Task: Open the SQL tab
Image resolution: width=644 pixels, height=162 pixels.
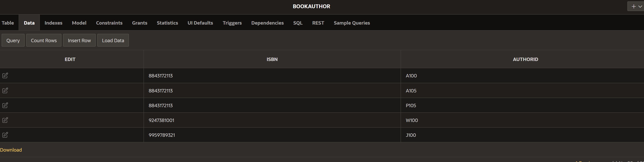Action: pos(298,23)
